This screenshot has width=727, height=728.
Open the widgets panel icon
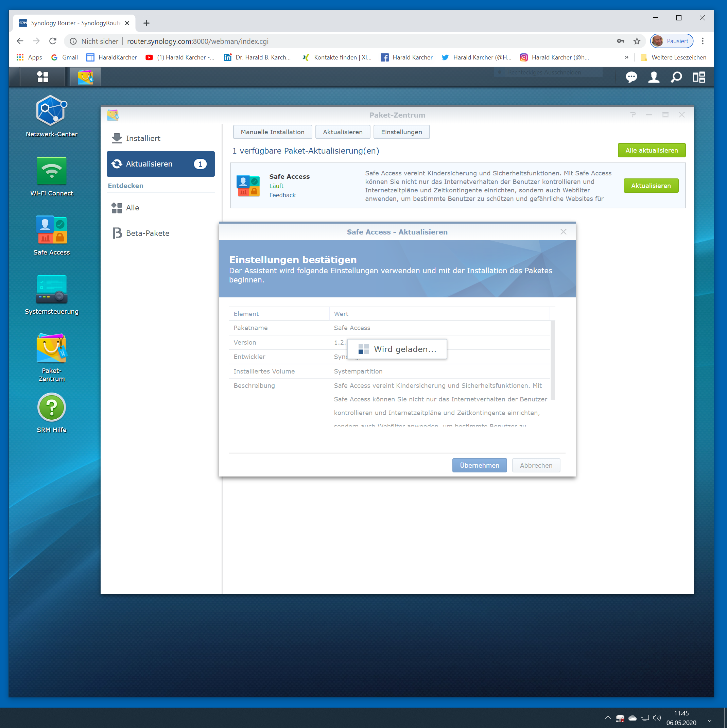pos(698,77)
